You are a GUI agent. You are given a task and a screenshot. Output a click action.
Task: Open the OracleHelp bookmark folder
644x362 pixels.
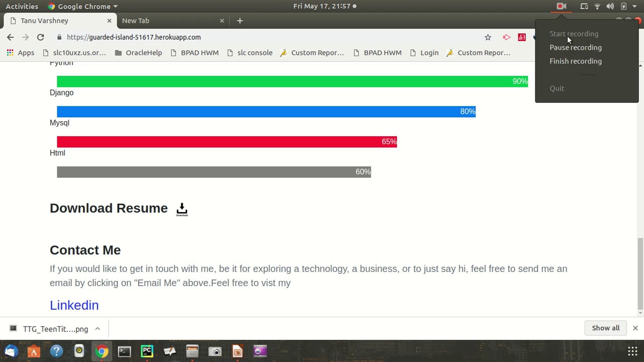[x=138, y=52]
